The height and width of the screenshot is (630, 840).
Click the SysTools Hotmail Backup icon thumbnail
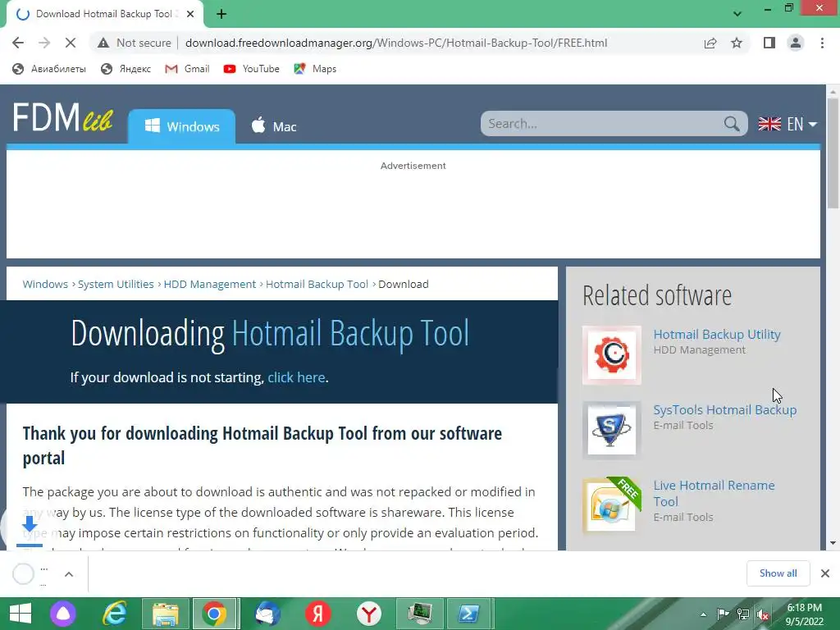[x=612, y=430]
